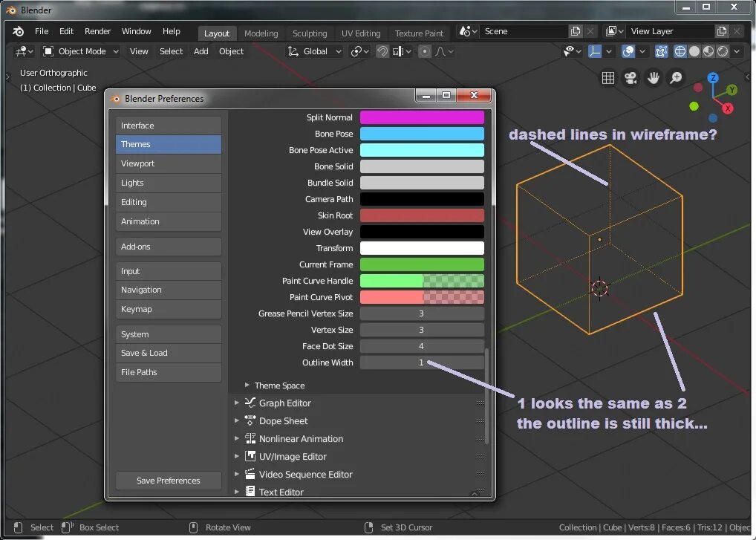
Task: Click the add view layer icon
Action: coord(722,31)
